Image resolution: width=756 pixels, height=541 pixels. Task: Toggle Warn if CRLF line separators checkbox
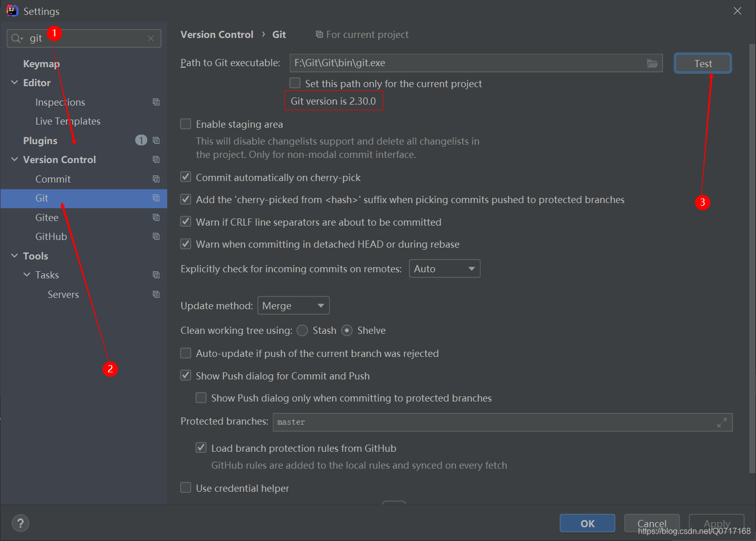[186, 222]
